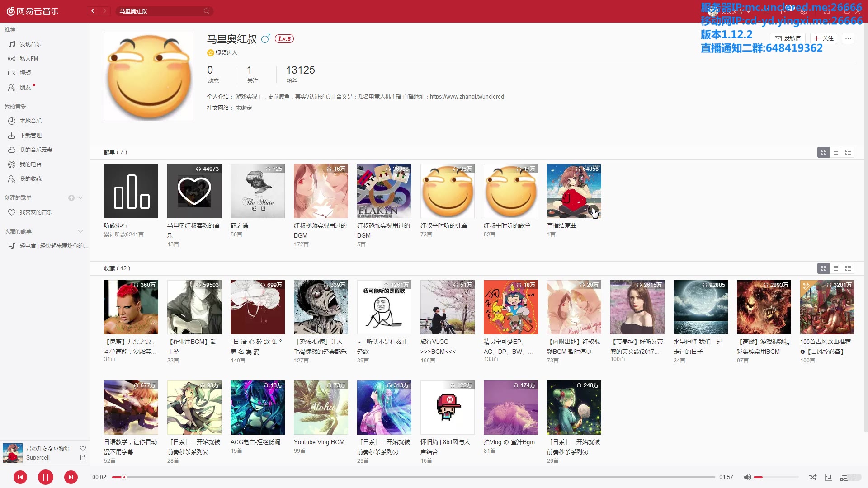
Task: Open 私人FM in sidebar
Action: [x=29, y=59]
